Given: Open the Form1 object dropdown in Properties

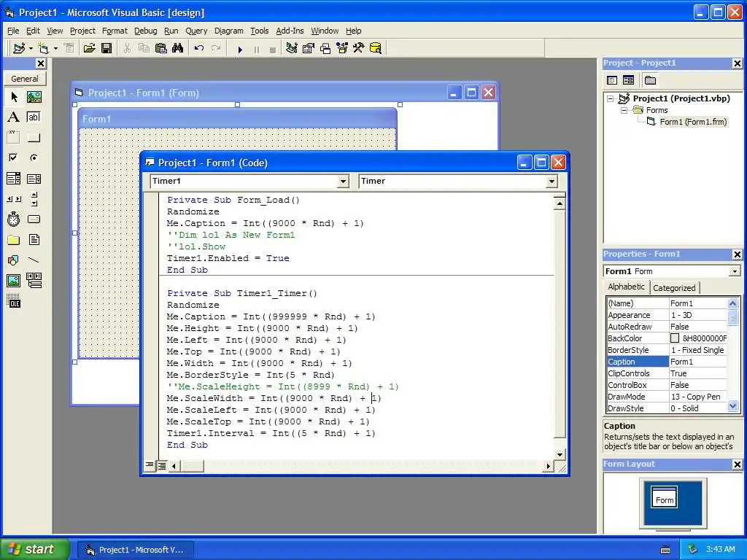Looking at the screenshot, I should coord(735,271).
